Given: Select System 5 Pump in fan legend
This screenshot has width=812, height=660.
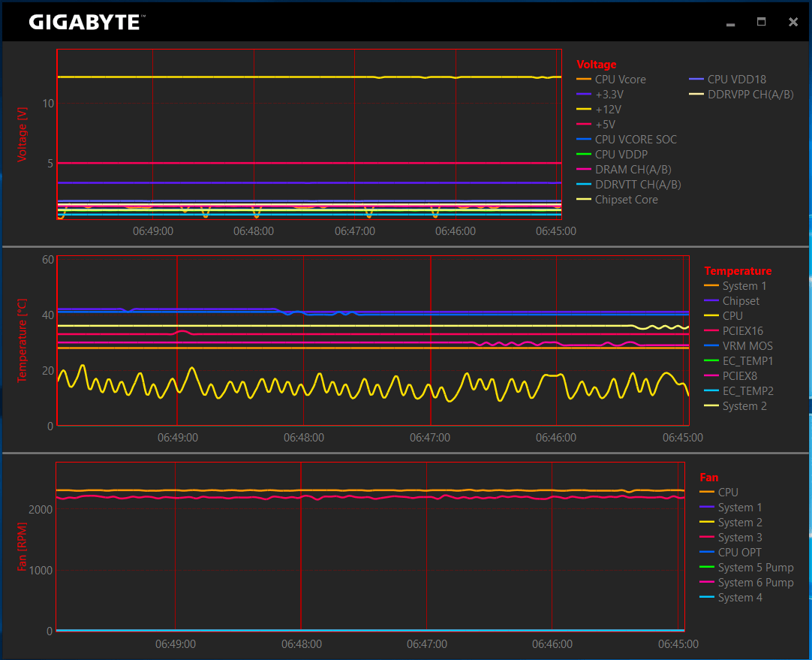Looking at the screenshot, I should click(755, 568).
